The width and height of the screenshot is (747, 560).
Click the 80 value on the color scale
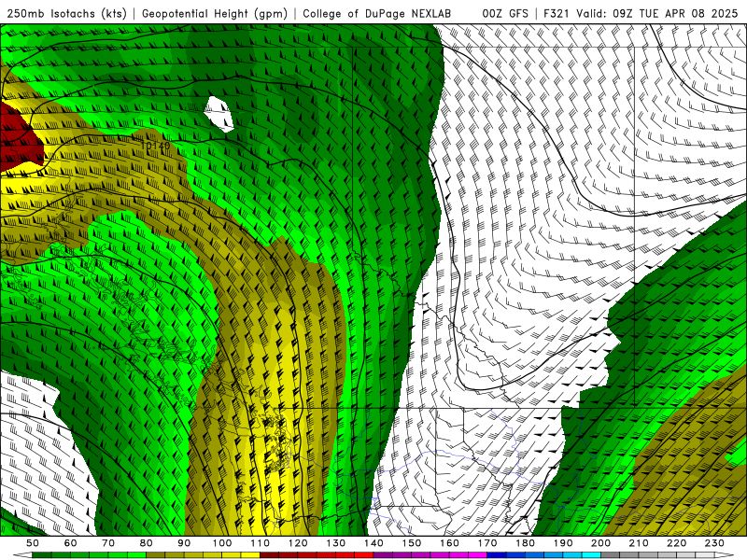tap(147, 543)
